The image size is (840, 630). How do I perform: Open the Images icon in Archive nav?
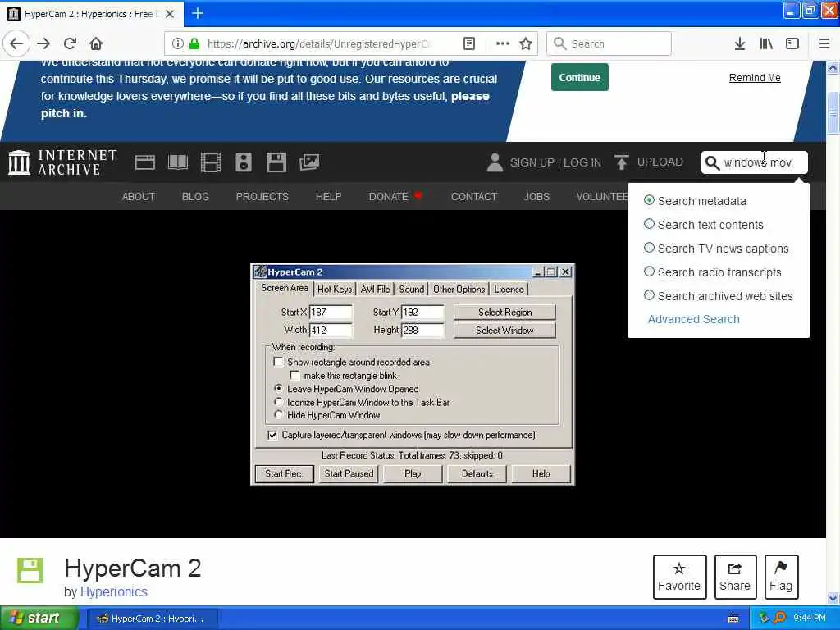[x=309, y=162]
